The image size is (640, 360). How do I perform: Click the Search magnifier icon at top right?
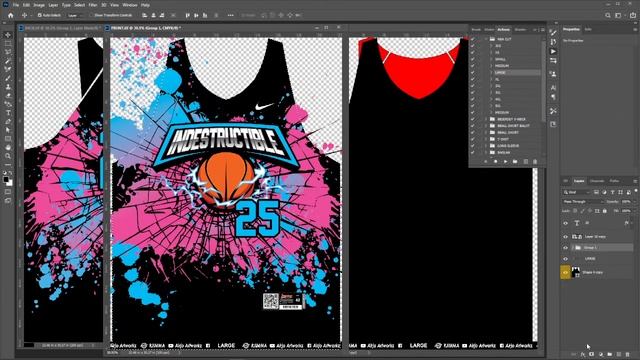(608, 15)
